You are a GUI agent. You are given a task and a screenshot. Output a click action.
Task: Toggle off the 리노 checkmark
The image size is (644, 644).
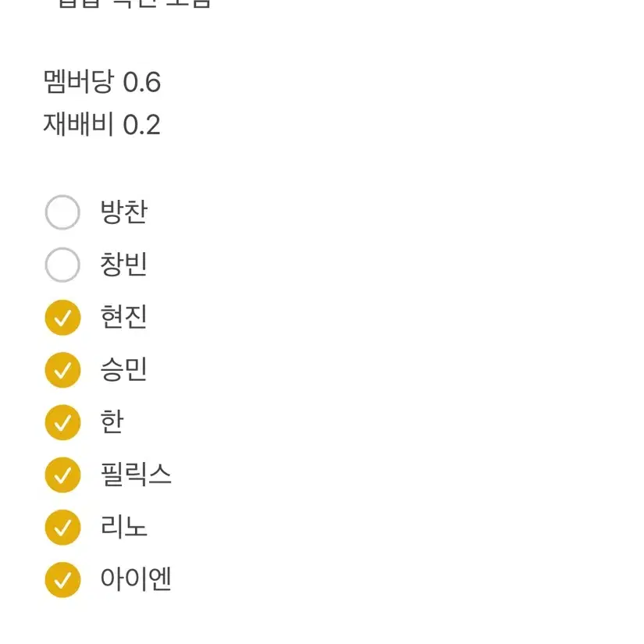tap(62, 528)
